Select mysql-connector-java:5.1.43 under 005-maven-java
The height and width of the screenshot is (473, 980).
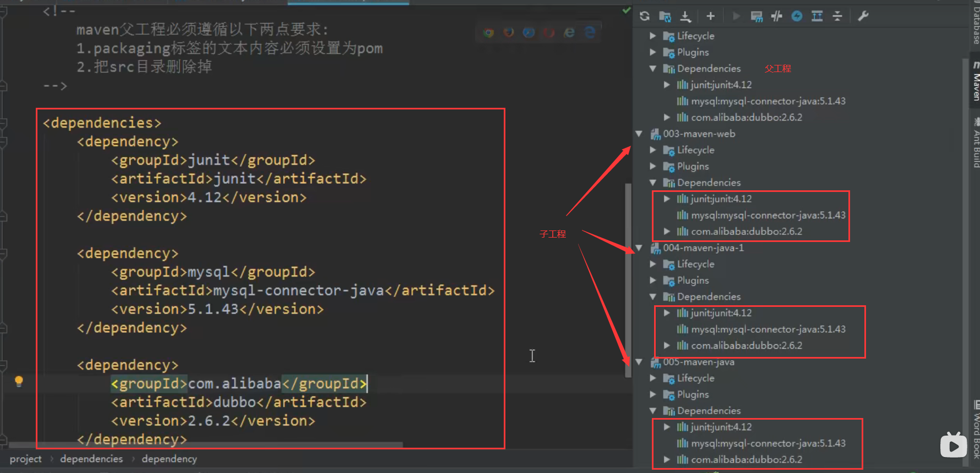click(768, 443)
